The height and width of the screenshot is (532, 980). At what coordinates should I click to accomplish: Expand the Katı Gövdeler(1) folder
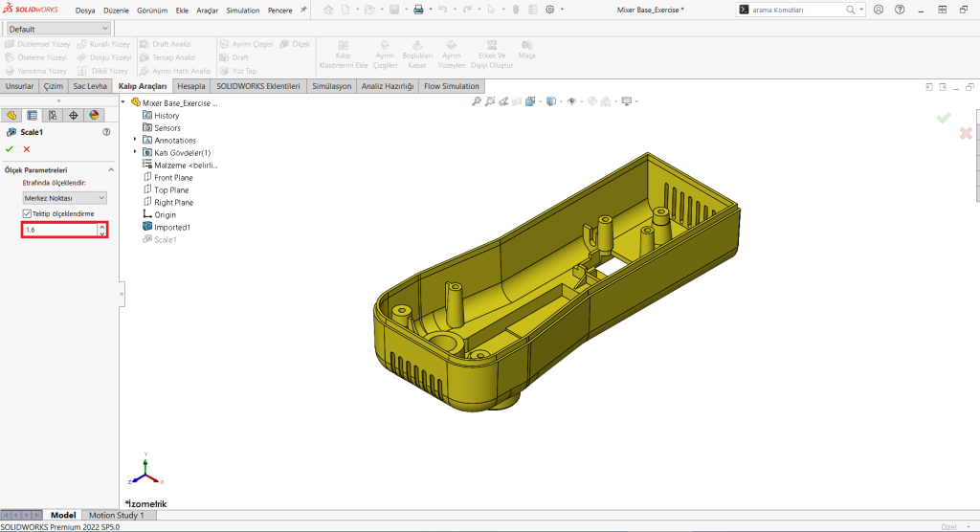(135, 152)
